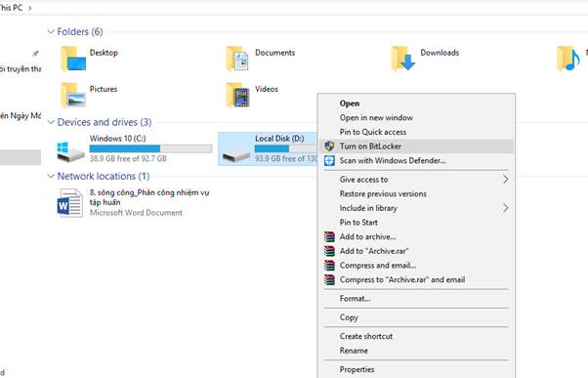Screen dimensions: 588x378
Task: Click the BitLocker shield icon
Action: point(329,147)
